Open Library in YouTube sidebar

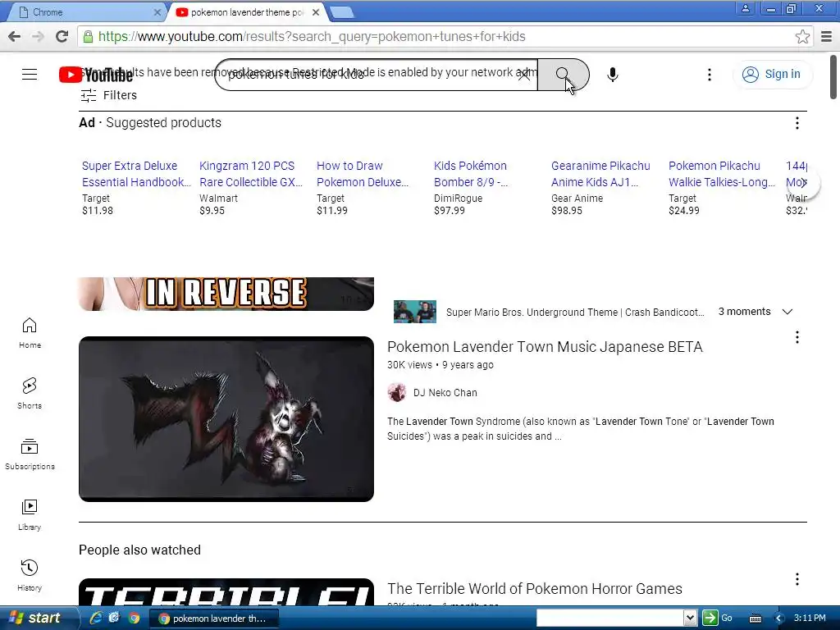[x=30, y=514]
